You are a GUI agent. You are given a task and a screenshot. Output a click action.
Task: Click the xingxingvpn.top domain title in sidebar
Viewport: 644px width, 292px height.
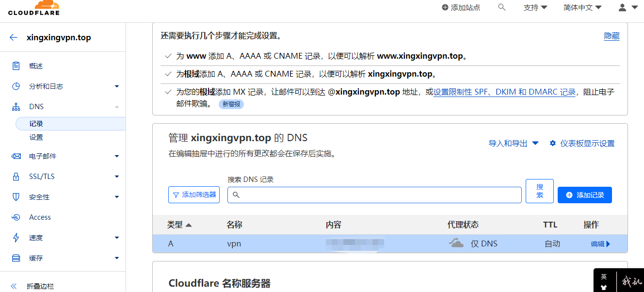pyautogui.click(x=59, y=37)
